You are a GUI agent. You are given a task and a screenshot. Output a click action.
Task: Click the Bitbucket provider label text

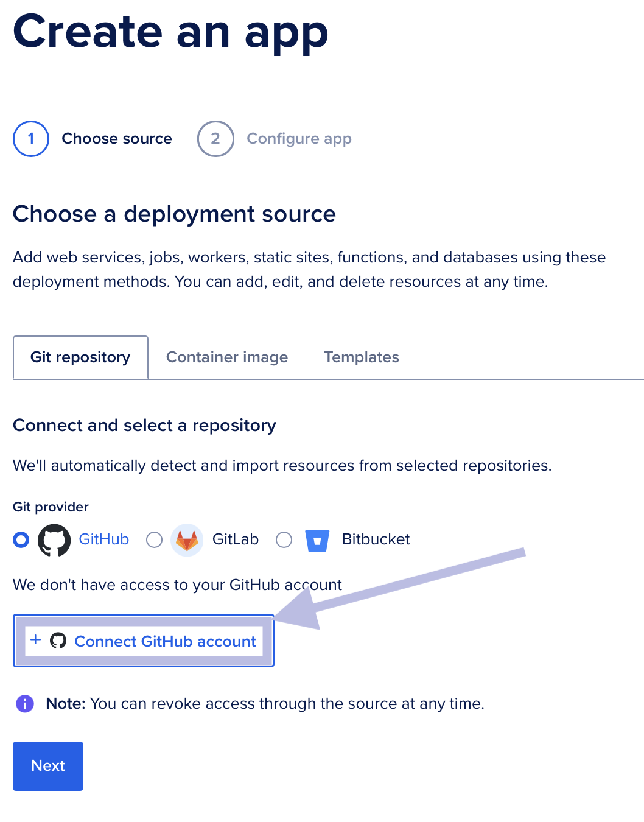click(x=376, y=539)
